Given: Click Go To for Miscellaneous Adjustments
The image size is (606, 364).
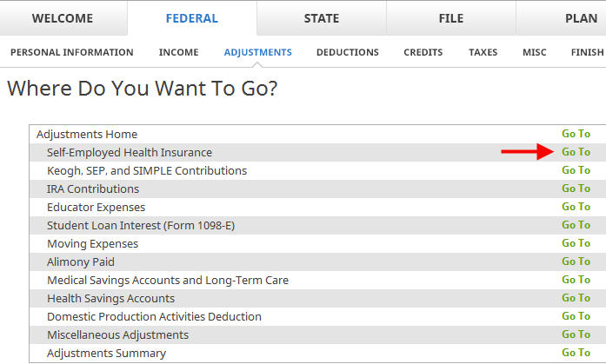Looking at the screenshot, I should [x=576, y=334].
